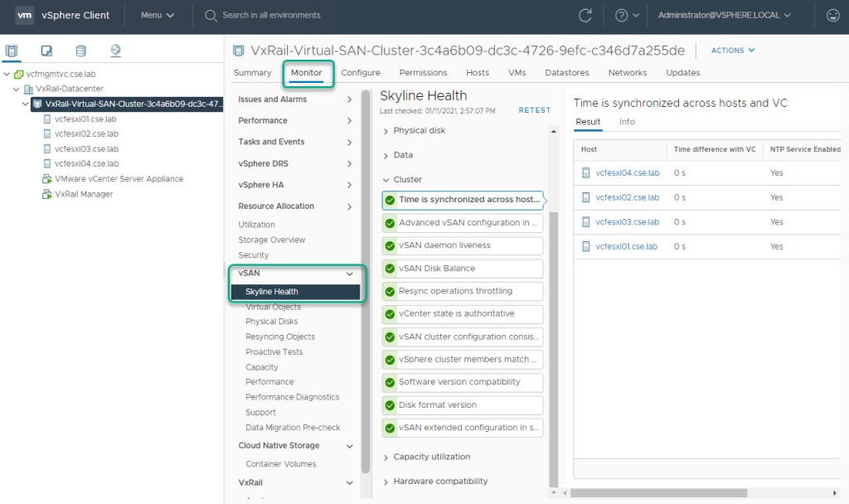849x504 pixels.
Task: Open the Storage inventory view icon
Action: 80,51
